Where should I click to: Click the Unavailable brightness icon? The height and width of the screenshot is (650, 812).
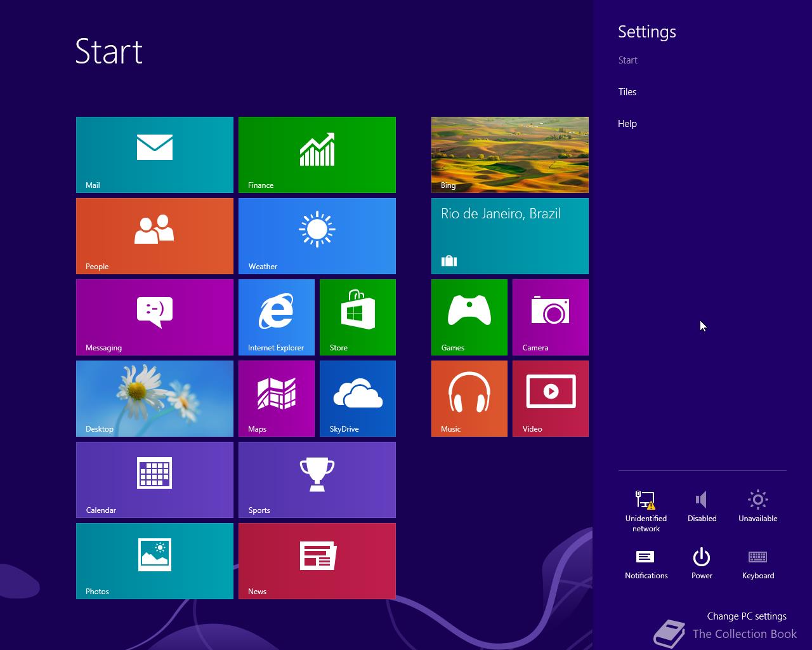pyautogui.click(x=757, y=505)
